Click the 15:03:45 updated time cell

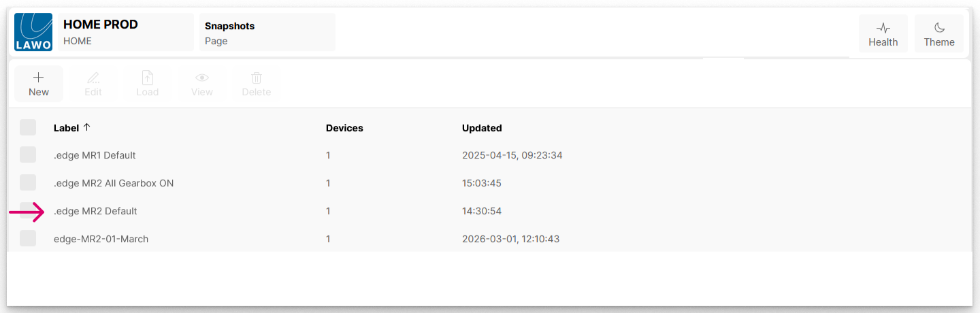[x=482, y=183]
